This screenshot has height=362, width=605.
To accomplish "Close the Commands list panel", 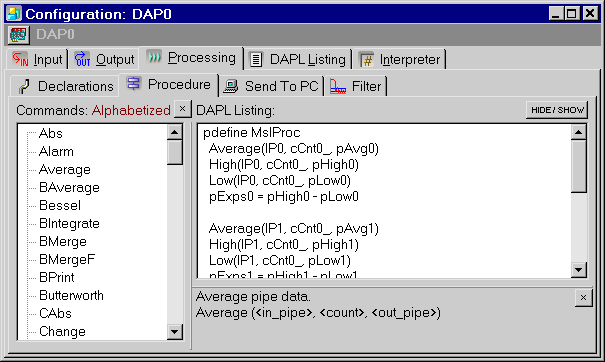I will point(183,109).
